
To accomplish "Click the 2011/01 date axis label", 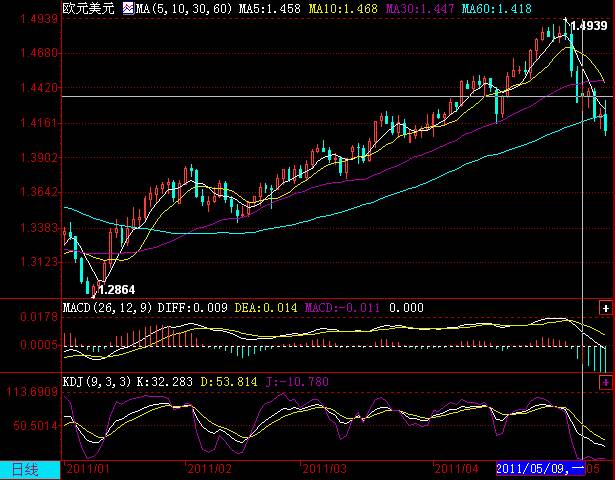I will coord(88,469).
